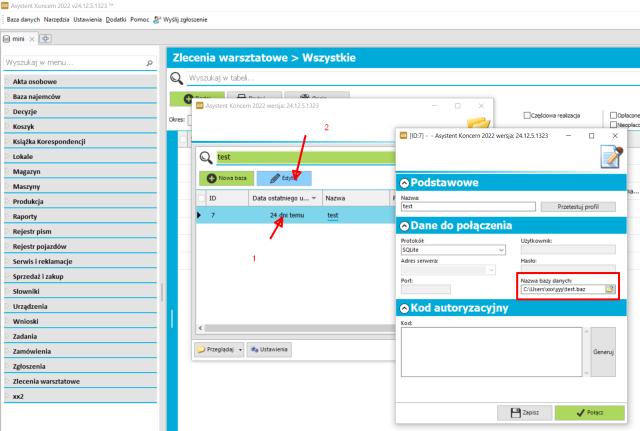Screen dimensions: 640x431
Task: Collapse the Podstawowe section
Action: point(404,183)
